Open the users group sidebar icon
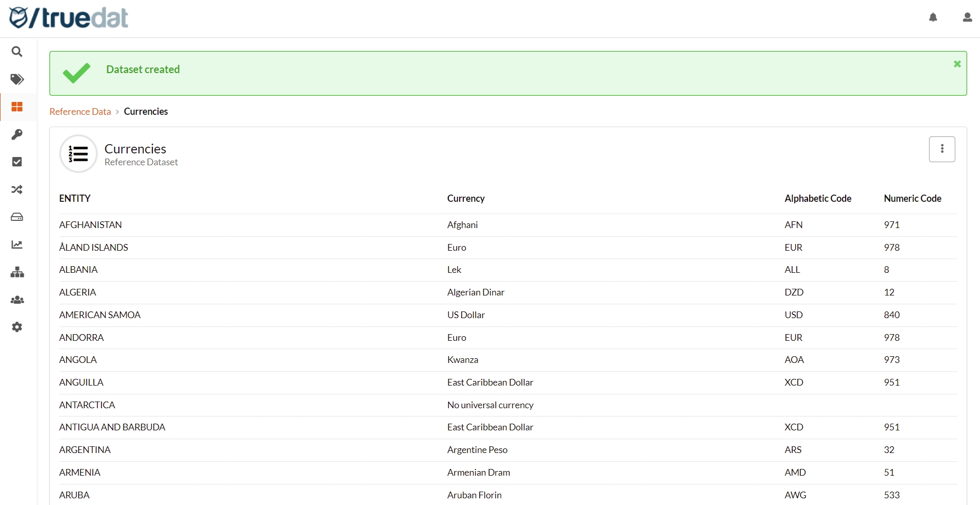The image size is (980, 505). pos(17,300)
